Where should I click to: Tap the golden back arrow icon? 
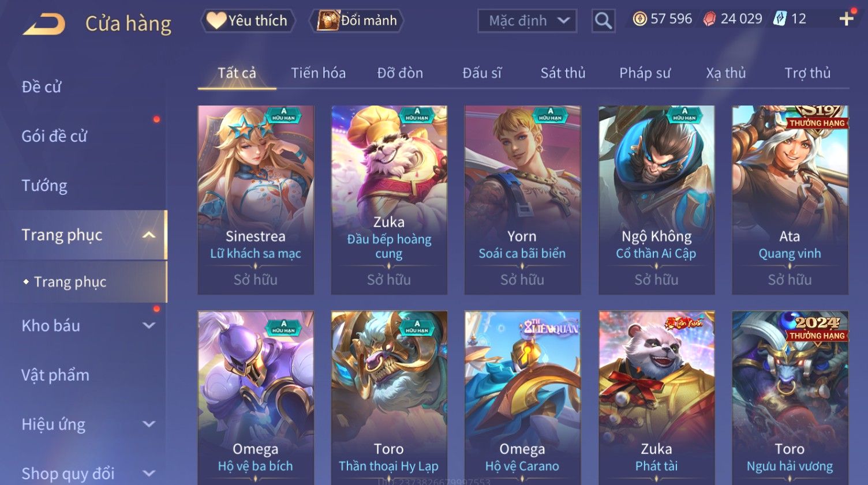click(44, 25)
